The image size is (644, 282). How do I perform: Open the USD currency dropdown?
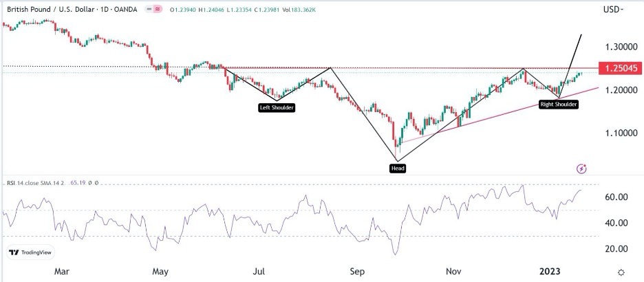tap(613, 10)
